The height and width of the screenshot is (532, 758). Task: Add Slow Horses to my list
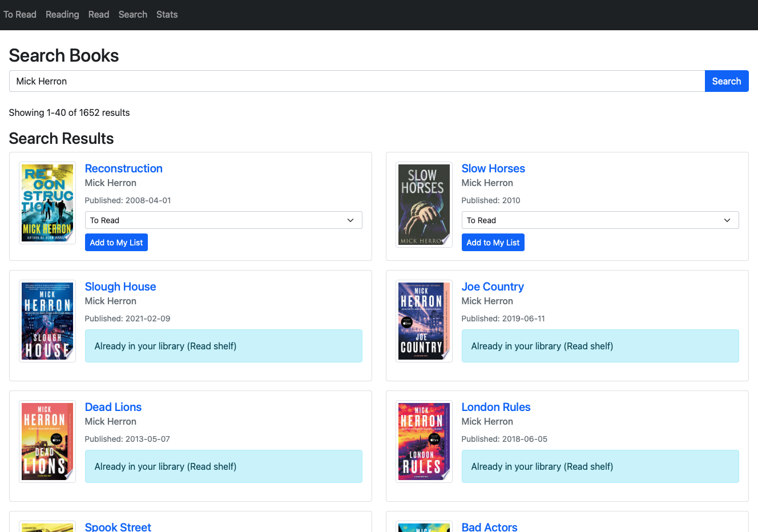(x=493, y=243)
